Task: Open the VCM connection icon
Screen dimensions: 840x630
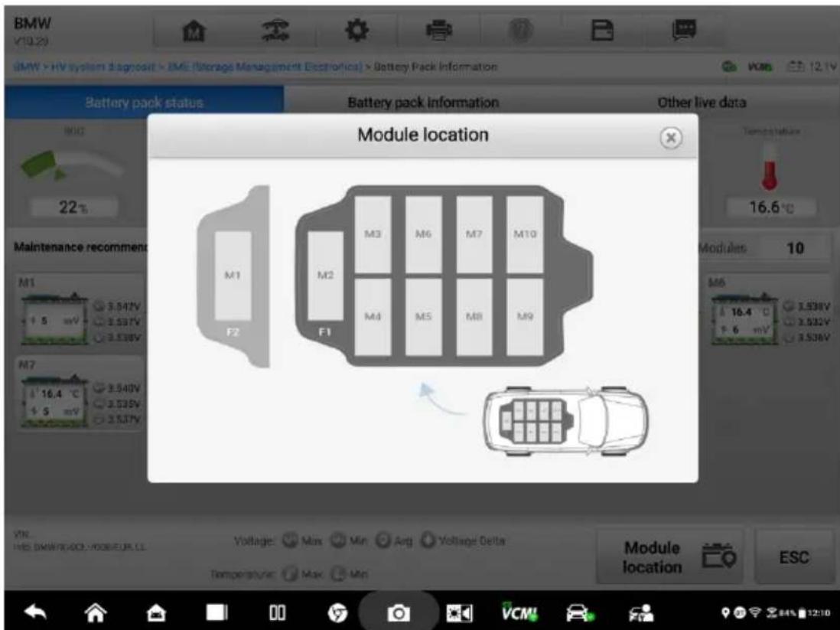Action: pos(519,612)
